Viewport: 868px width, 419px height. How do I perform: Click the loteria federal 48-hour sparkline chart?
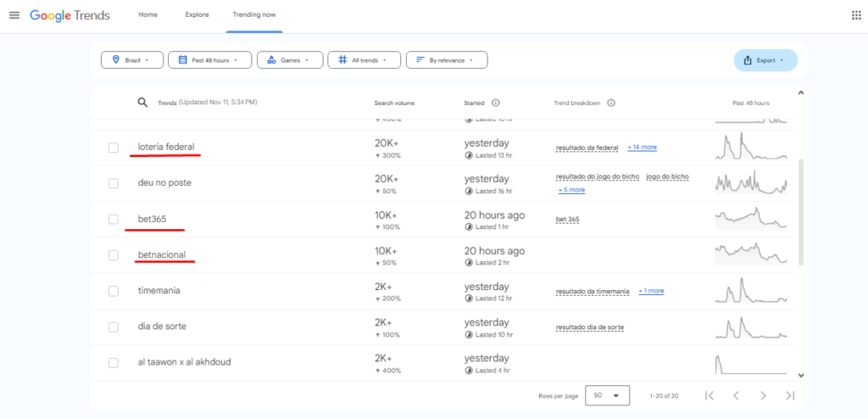coord(751,147)
